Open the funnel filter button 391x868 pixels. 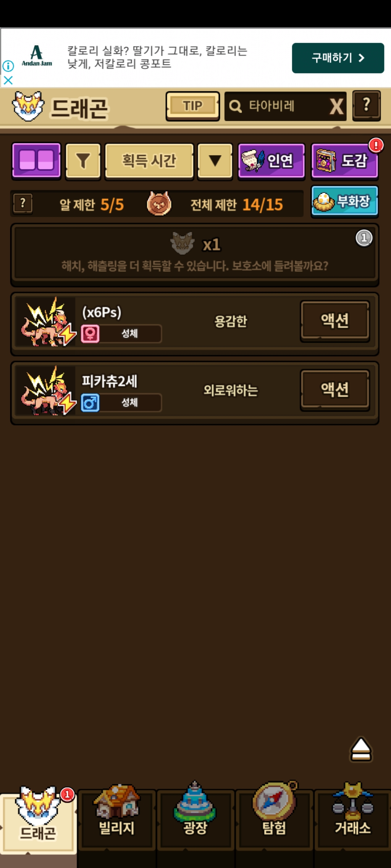(x=83, y=161)
